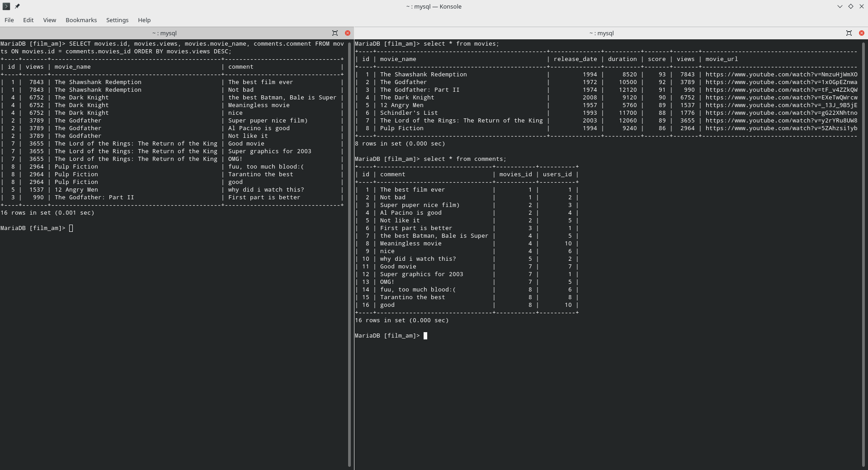
Task: Maximize the Konsole window with diamond button
Action: pos(850,6)
